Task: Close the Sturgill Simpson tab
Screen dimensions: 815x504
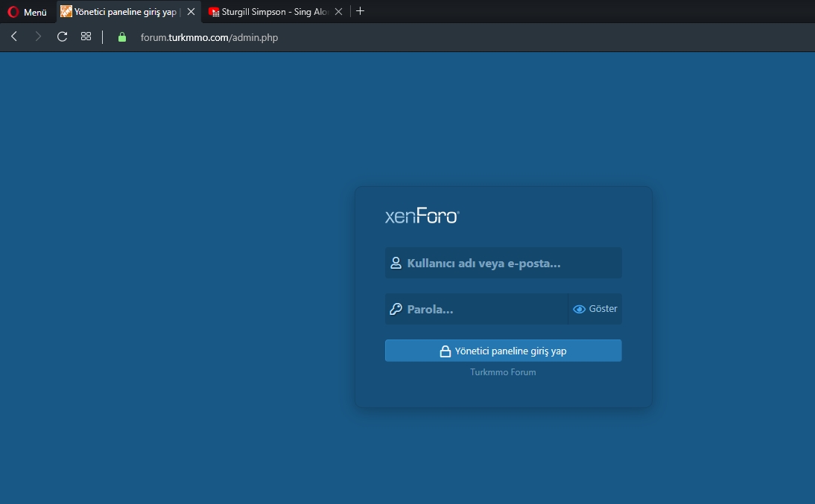Action: 338,11
